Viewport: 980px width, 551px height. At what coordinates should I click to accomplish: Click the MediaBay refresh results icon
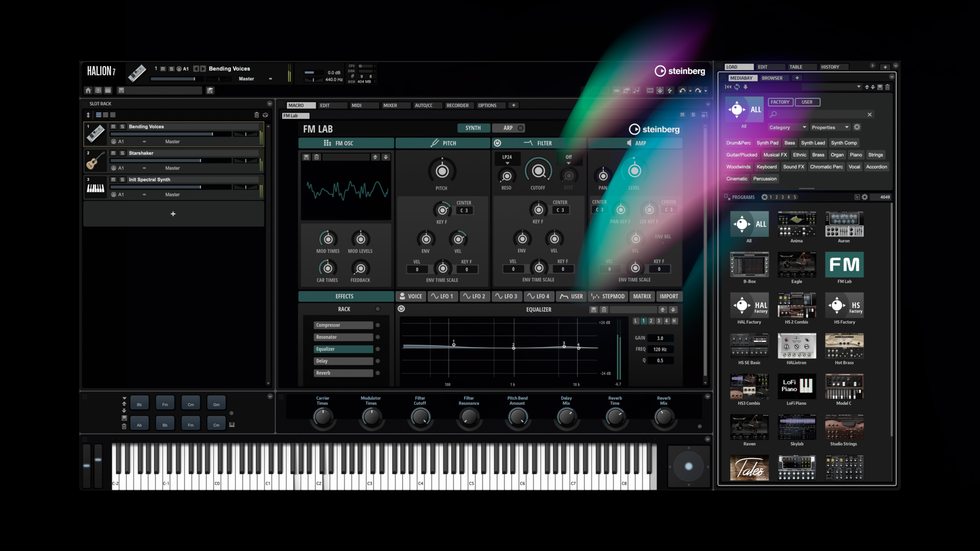[736, 87]
